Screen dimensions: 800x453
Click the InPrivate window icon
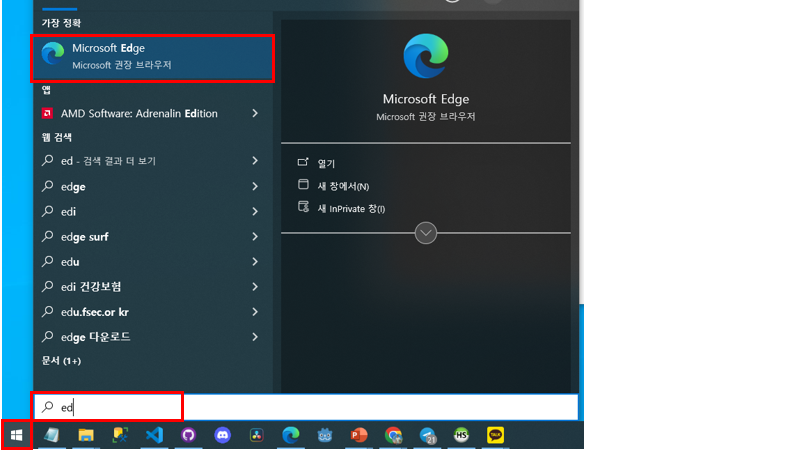pyautogui.click(x=303, y=207)
